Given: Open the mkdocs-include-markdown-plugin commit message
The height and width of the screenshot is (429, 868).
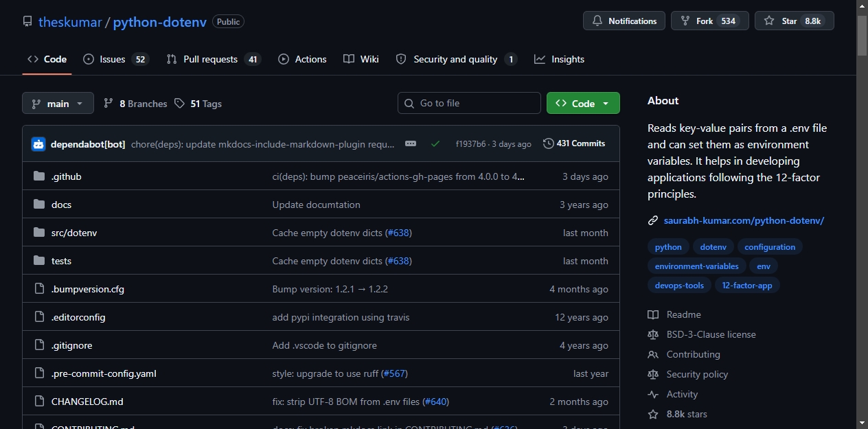Looking at the screenshot, I should [x=263, y=144].
